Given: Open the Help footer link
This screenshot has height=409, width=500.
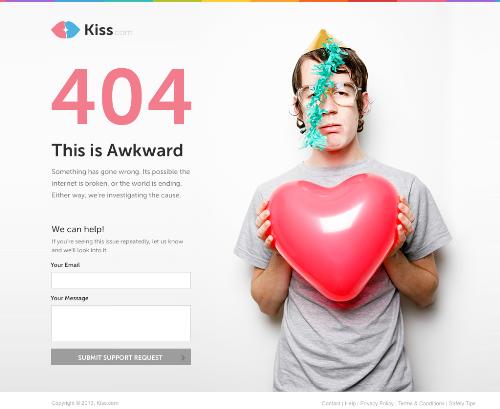Looking at the screenshot, I should pyautogui.click(x=350, y=403).
